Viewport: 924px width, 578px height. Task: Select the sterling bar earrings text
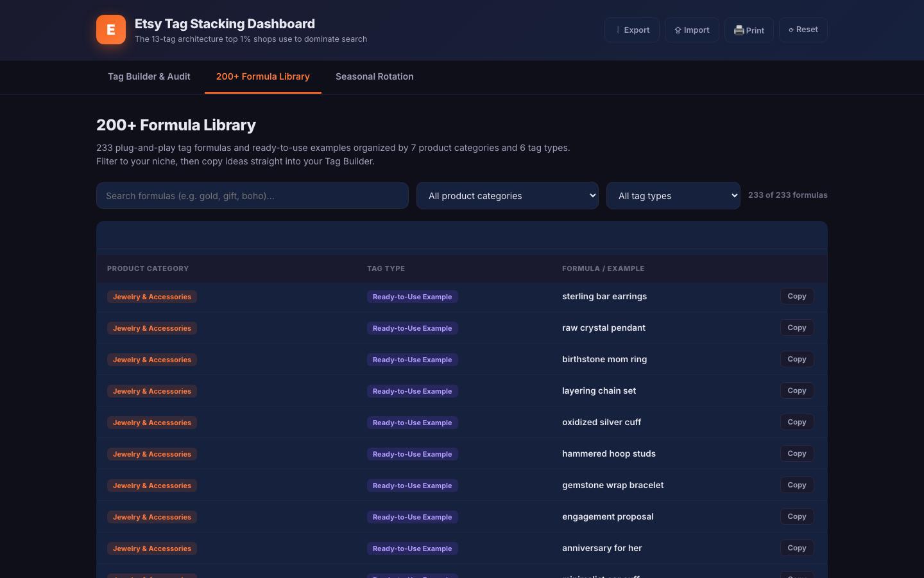coord(604,296)
